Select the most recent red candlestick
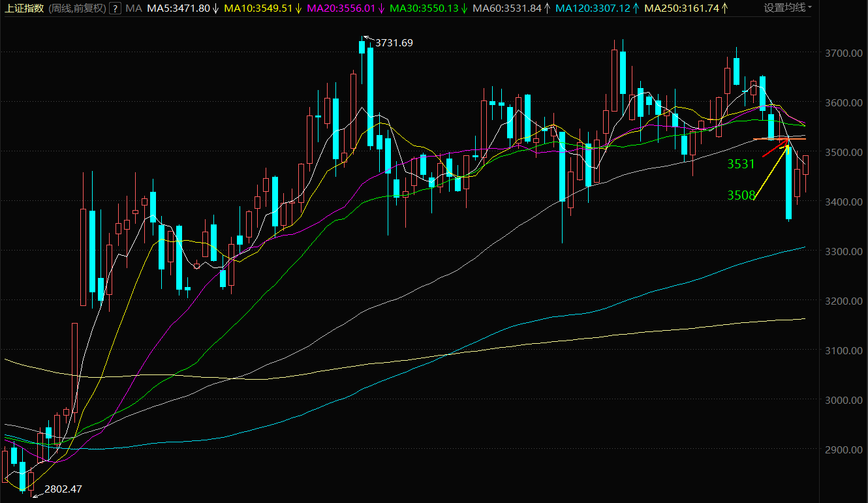The width and height of the screenshot is (868, 503). point(806,165)
